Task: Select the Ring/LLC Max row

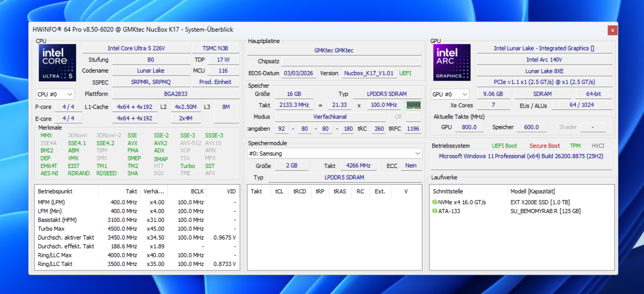Action: point(138,255)
